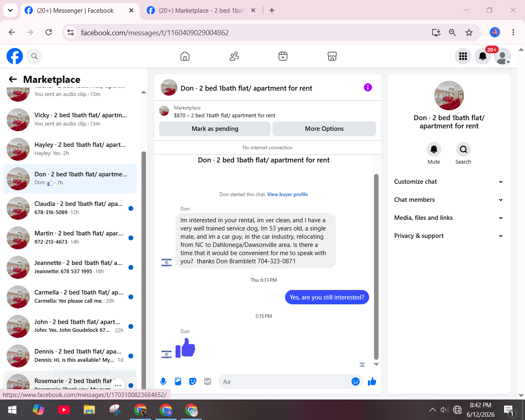Mute the conversation with the bell icon
Viewport: 525px width, 420px height.
click(x=434, y=149)
